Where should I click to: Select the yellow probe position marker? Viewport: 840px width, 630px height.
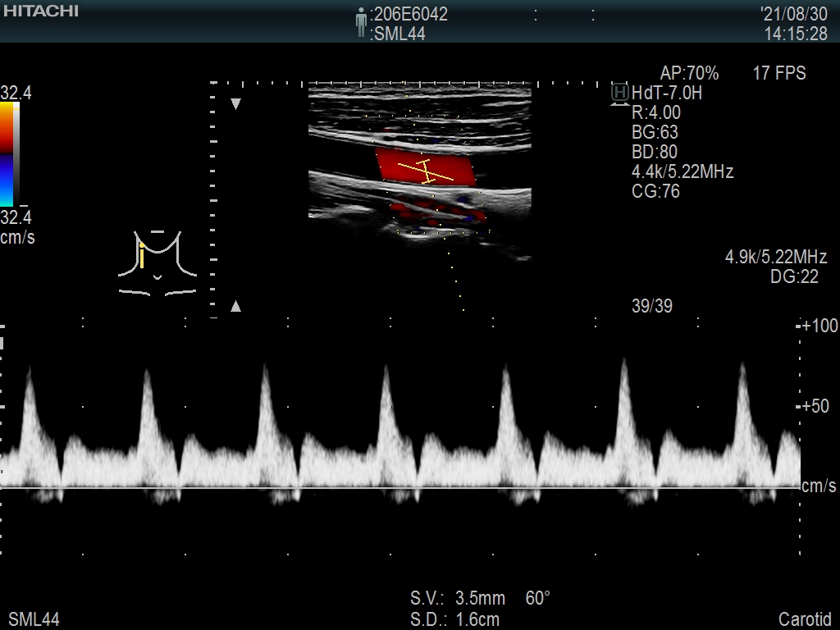coord(142,256)
